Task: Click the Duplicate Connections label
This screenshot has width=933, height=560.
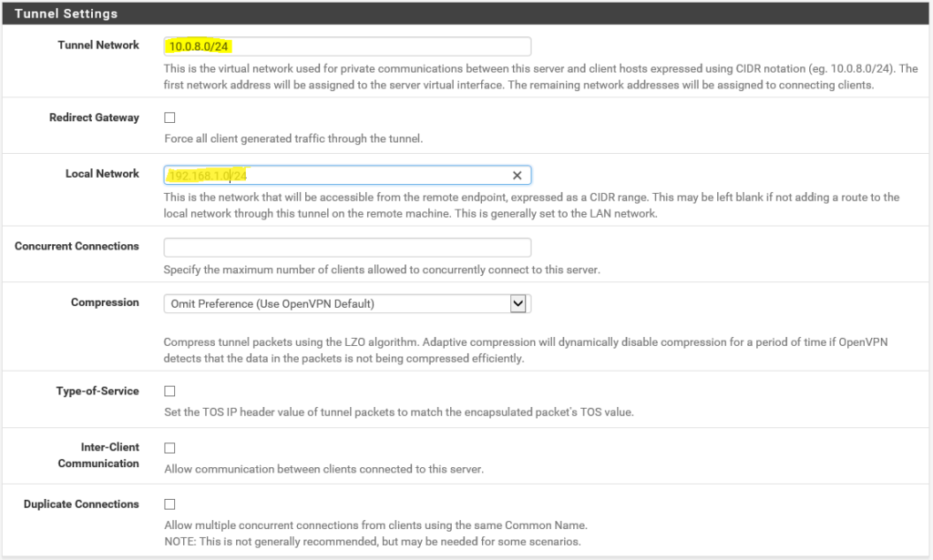Action: (81, 504)
